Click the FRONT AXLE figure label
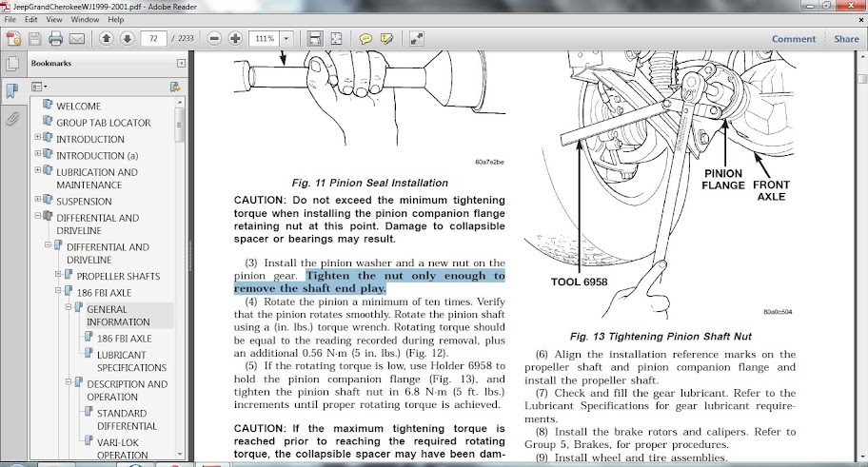This screenshot has height=467, width=868. [x=771, y=190]
